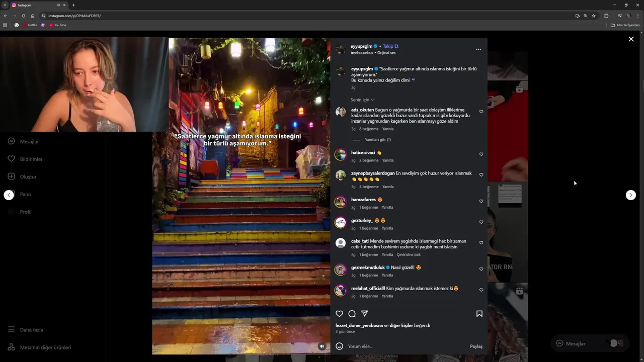Reply to ads_okutan's comment with Yanıtla

(x=388, y=129)
